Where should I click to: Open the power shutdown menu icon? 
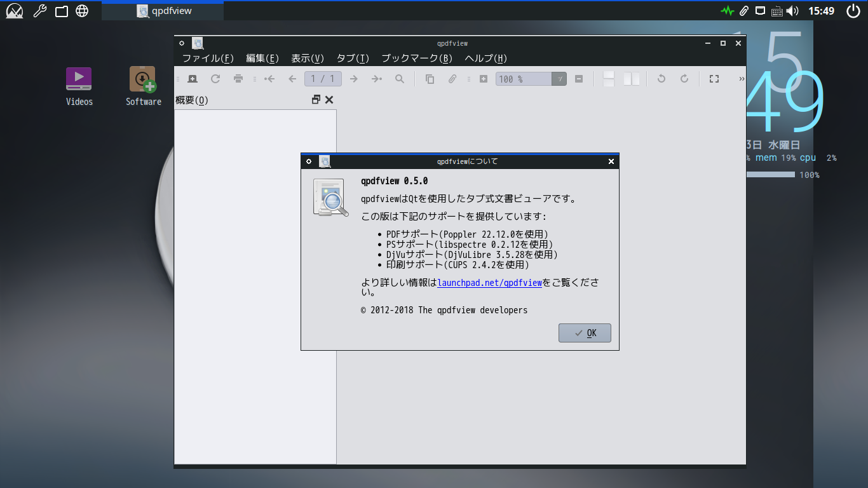point(853,11)
